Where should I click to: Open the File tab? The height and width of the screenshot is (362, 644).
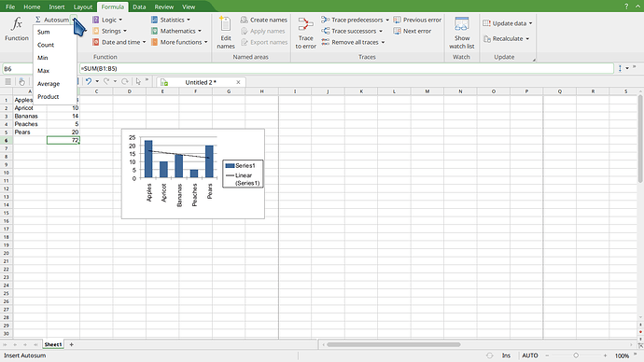[x=10, y=7]
